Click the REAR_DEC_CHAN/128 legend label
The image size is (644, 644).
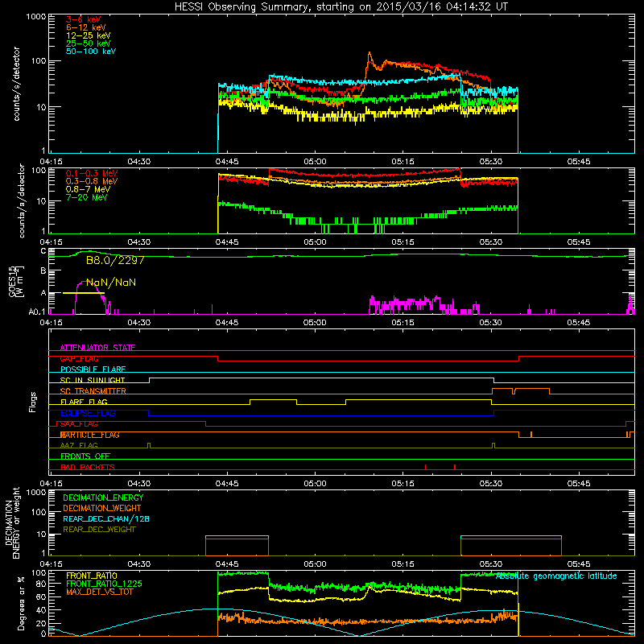click(106, 519)
